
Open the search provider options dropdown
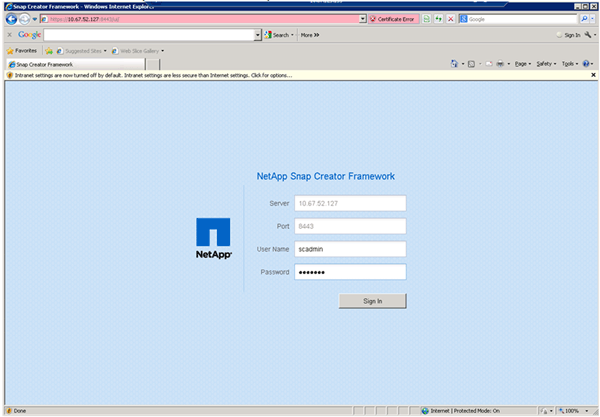(x=593, y=19)
